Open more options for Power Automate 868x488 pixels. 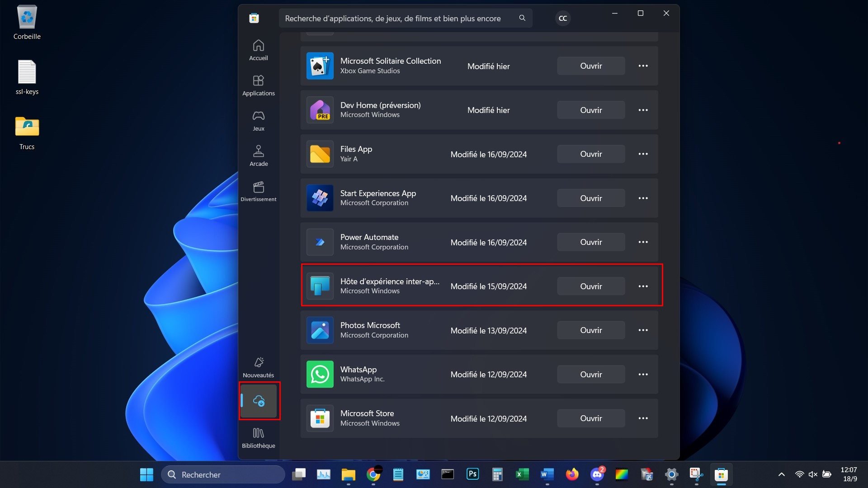click(x=643, y=242)
